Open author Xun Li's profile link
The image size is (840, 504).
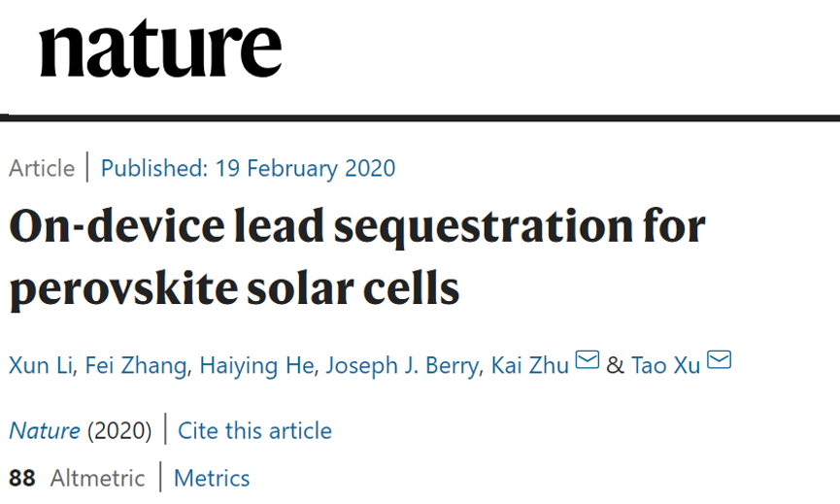click(x=41, y=366)
